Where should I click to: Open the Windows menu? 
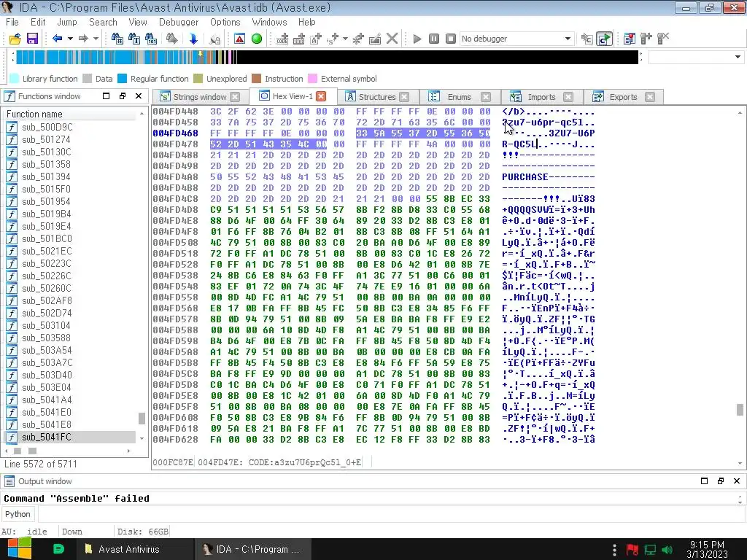(x=269, y=22)
